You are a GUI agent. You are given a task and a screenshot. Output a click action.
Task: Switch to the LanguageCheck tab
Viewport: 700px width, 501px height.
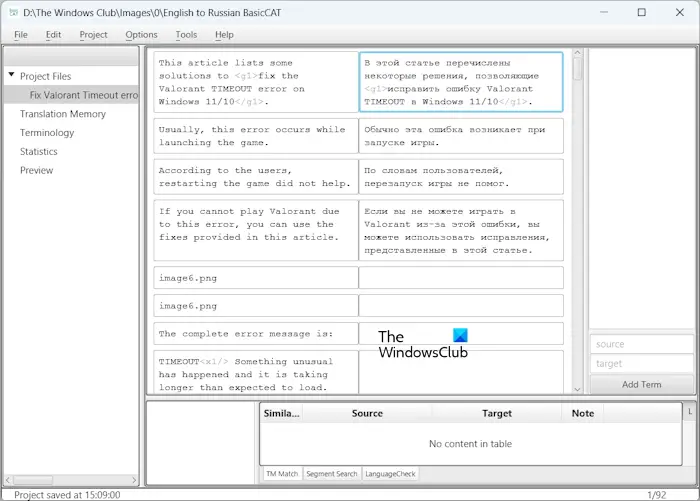(x=390, y=474)
